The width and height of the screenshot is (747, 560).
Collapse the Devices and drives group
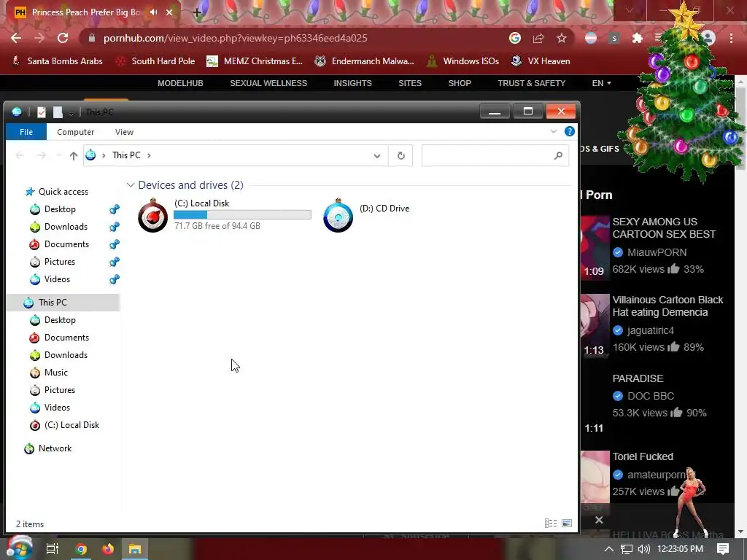point(131,184)
